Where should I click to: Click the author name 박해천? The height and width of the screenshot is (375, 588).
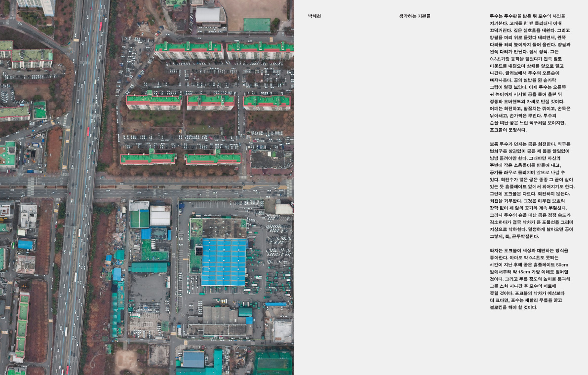click(x=314, y=16)
